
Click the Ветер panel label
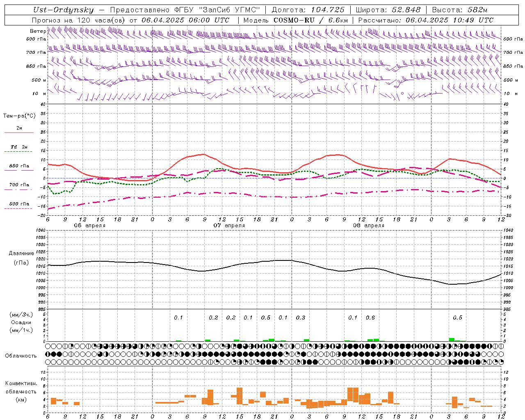(x=38, y=31)
